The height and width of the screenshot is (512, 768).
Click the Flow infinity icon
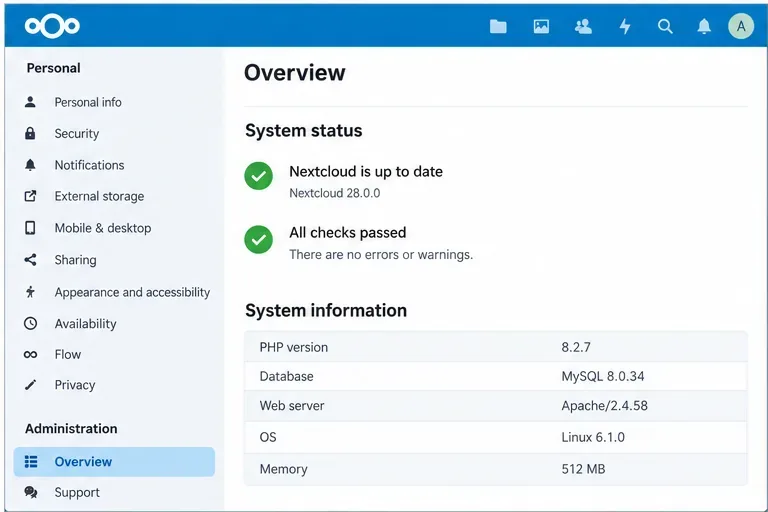(x=30, y=354)
